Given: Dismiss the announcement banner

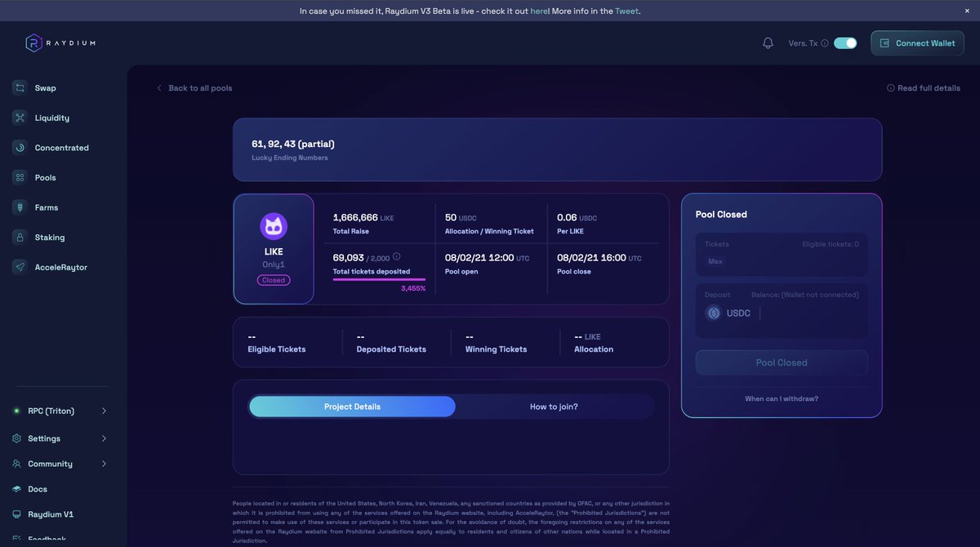Looking at the screenshot, I should (967, 11).
